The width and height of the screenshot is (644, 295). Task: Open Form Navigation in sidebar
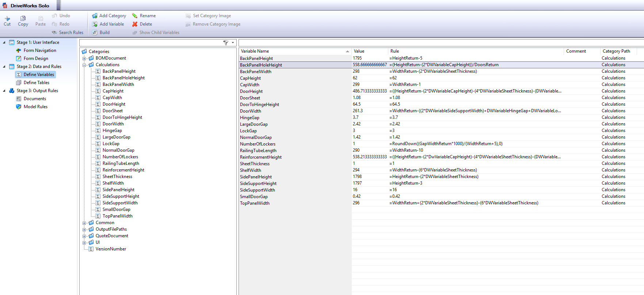point(40,50)
